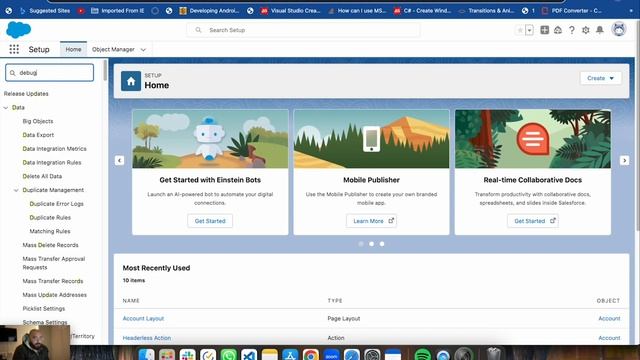Viewport: 640px width, 360px height.
Task: Open Account object link in Headerless Action row
Action: [x=609, y=338]
